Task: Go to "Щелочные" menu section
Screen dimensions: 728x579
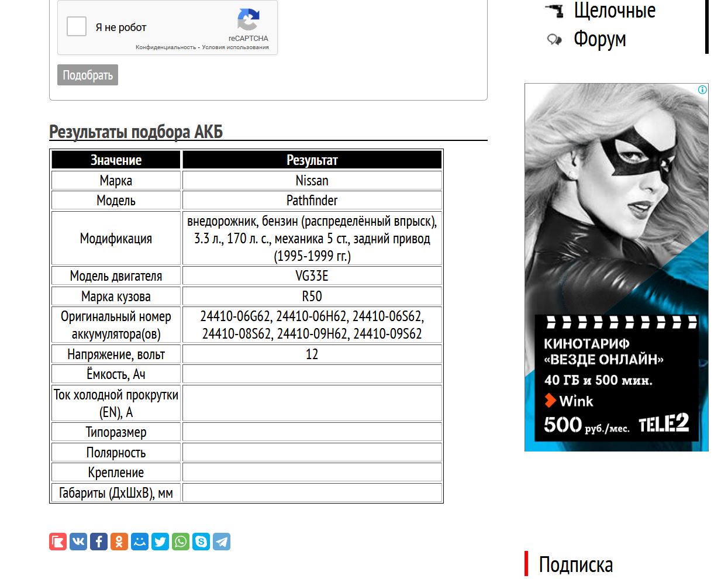Action: click(614, 11)
